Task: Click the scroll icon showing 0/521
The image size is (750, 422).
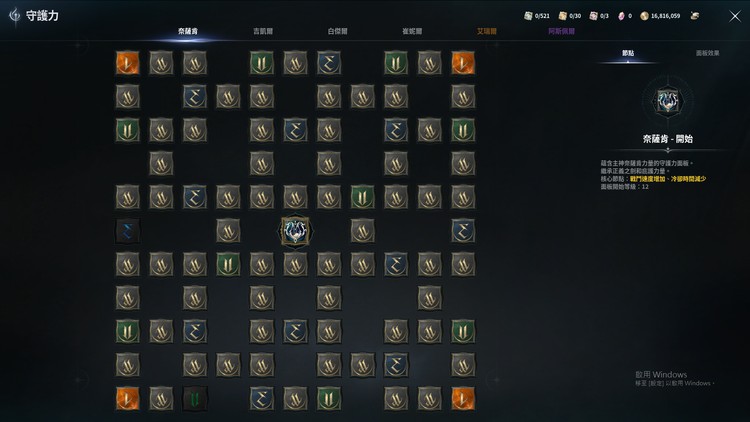Action: pyautogui.click(x=528, y=16)
